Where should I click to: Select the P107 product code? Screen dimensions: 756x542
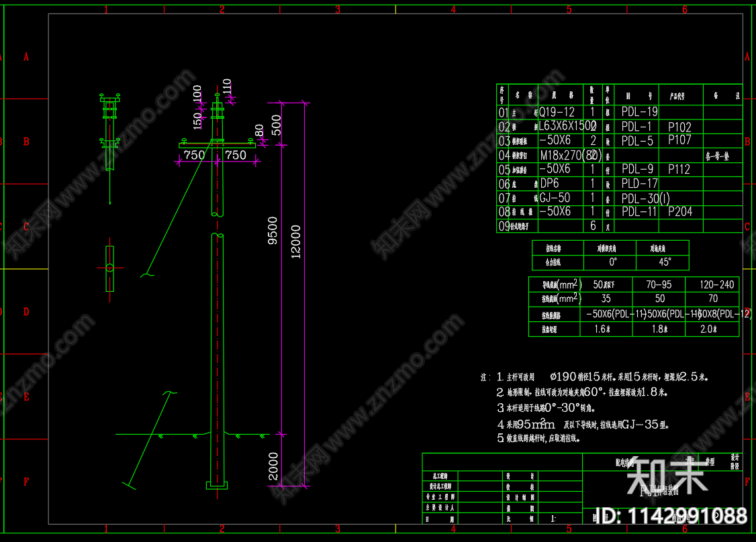click(680, 140)
